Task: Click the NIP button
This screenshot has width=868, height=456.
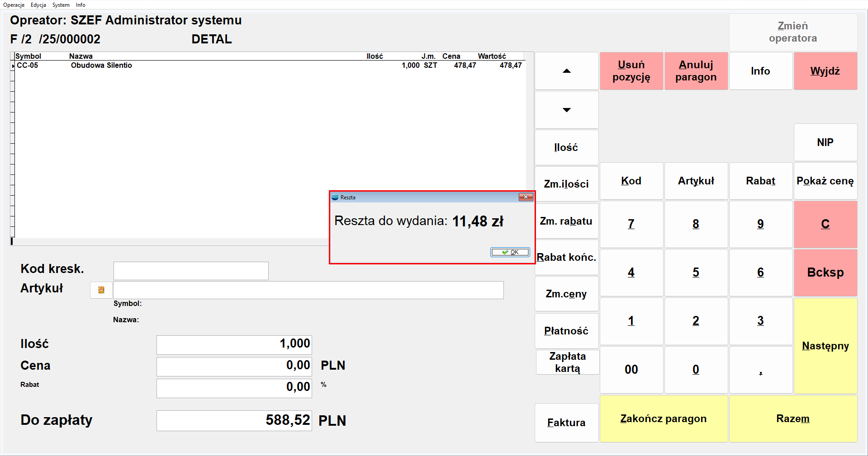Action: click(825, 142)
